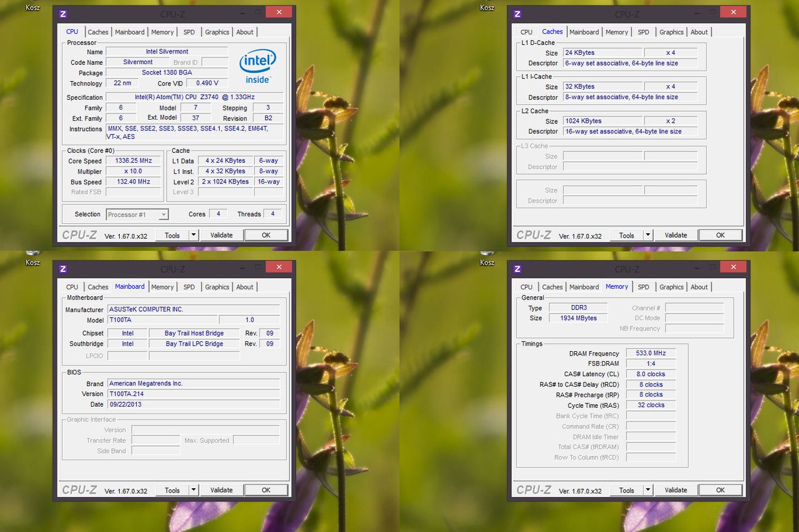Click the ASUSTeK COMPUTER INC. manufacturer field

[194, 309]
